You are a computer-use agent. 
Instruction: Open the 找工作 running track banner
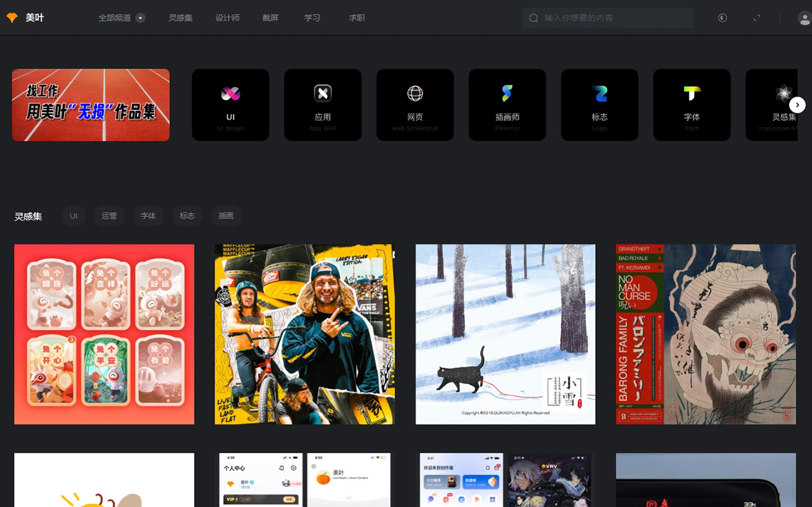91,105
